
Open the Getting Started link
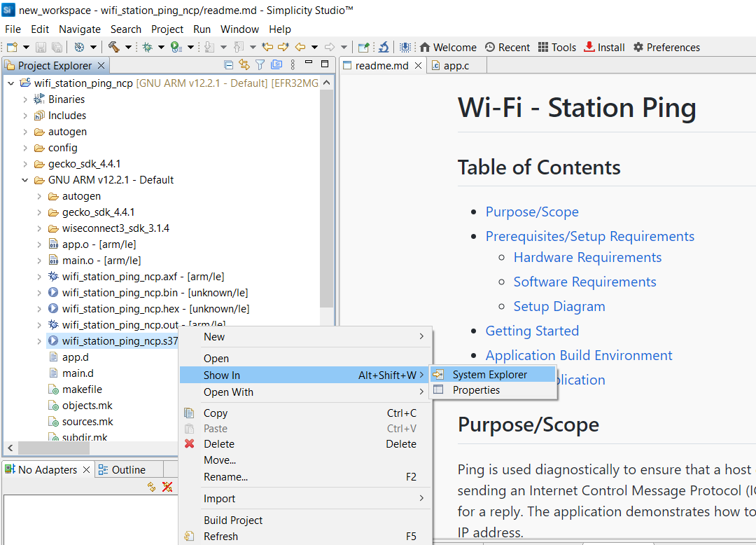(x=532, y=331)
